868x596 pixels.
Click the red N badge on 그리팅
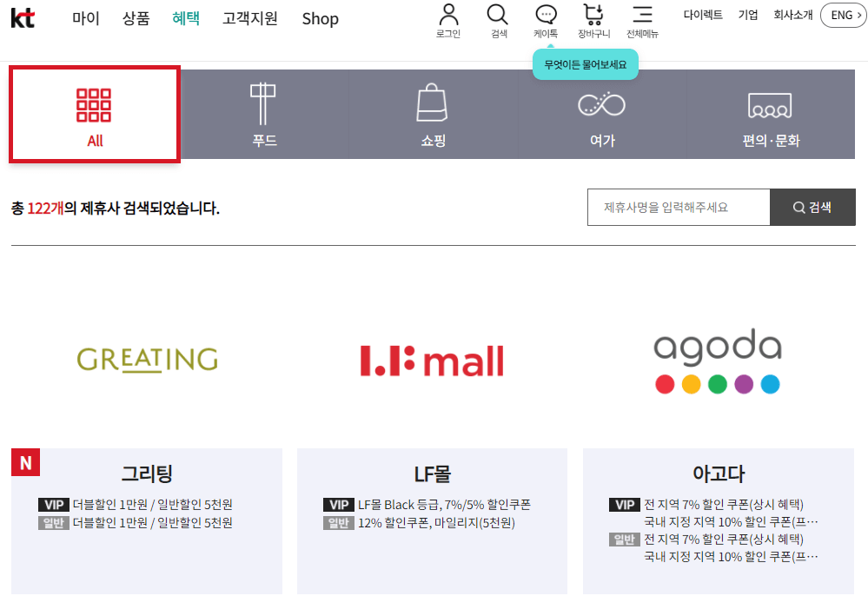tap(25, 462)
